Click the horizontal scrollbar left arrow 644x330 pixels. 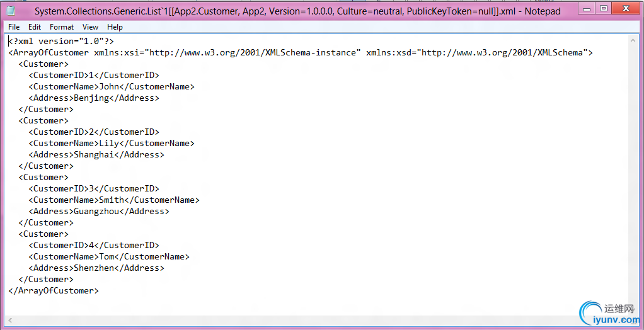(10, 320)
